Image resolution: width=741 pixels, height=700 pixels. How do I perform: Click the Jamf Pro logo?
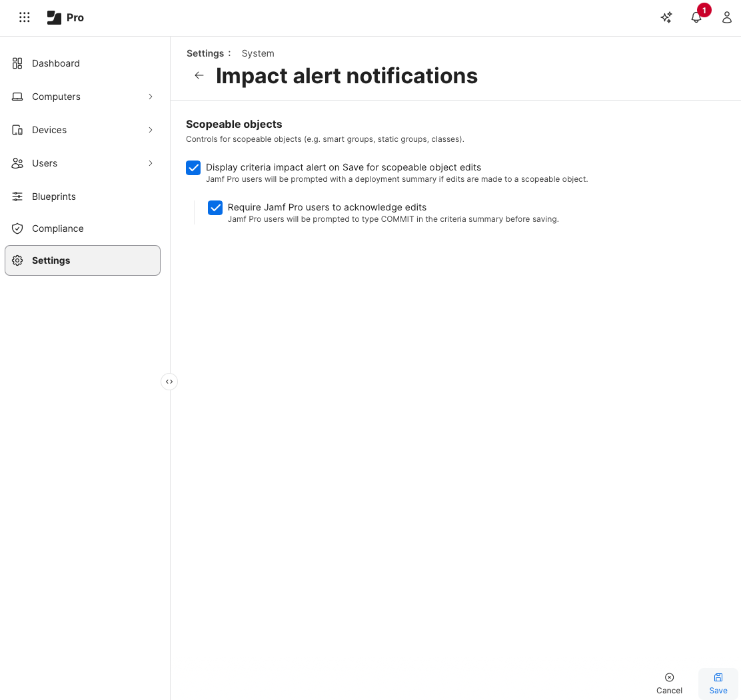pyautogui.click(x=66, y=17)
